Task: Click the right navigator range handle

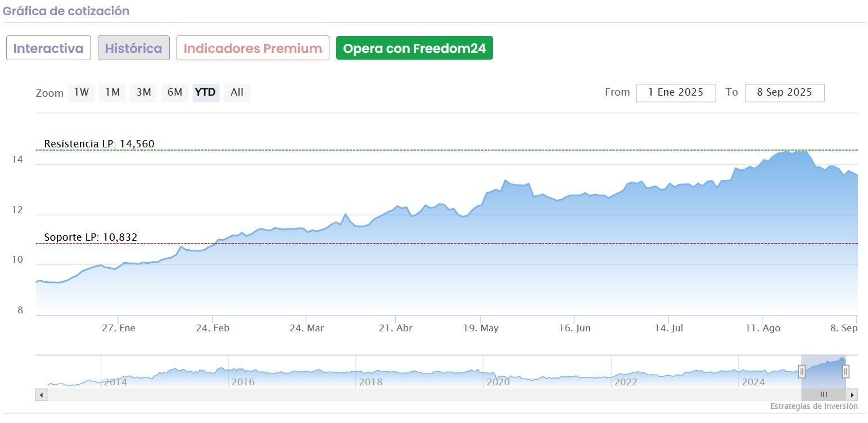Action: pos(845,371)
